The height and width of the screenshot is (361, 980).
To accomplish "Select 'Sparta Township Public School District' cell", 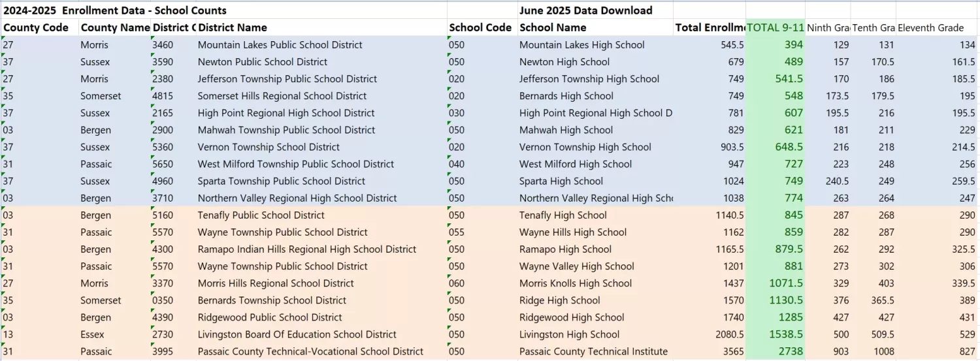I will tap(321, 181).
